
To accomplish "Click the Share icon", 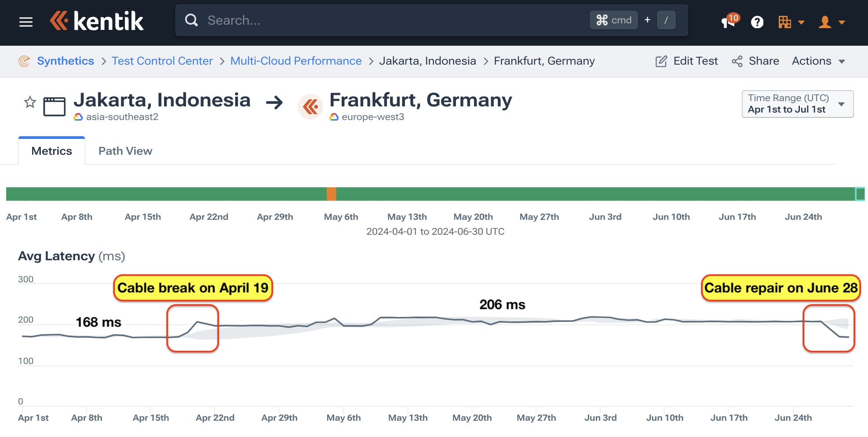I will (x=737, y=61).
